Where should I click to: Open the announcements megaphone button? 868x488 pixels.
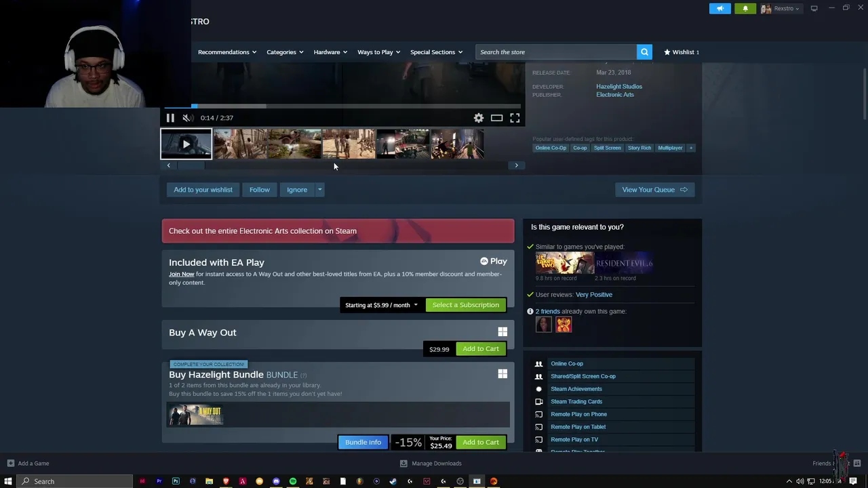(720, 9)
